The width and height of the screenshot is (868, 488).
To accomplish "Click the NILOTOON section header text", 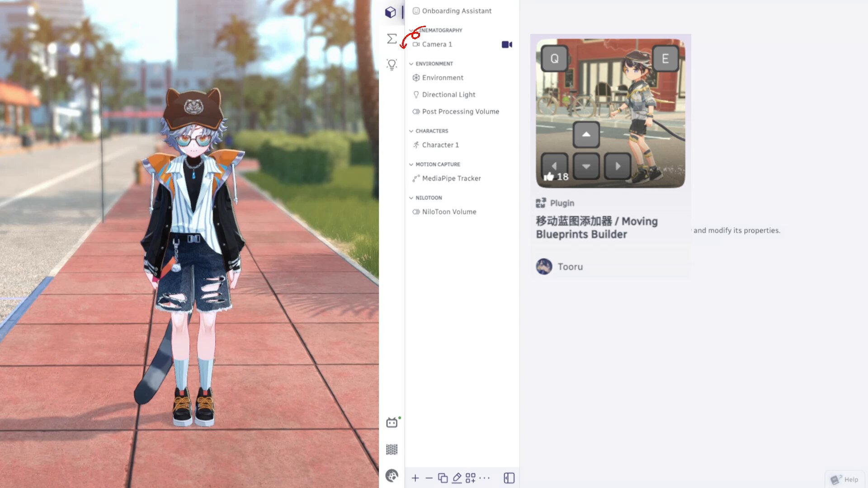I will pyautogui.click(x=429, y=198).
